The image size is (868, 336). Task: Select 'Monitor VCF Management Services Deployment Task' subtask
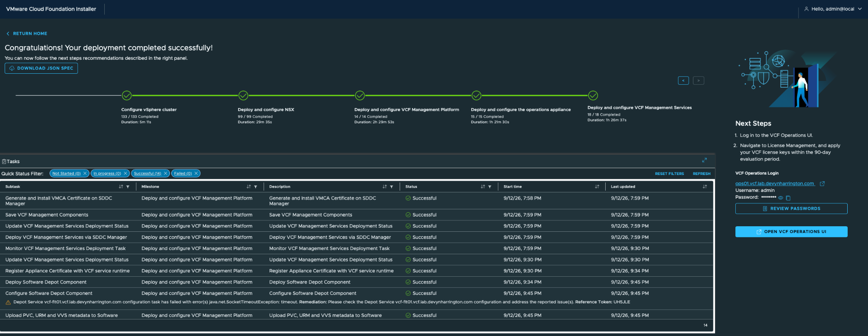66,249
